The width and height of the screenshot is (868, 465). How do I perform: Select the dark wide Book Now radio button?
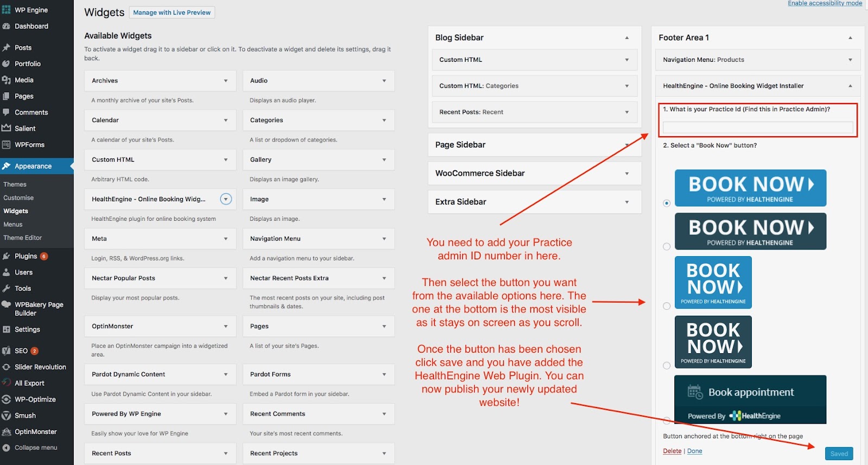click(667, 246)
